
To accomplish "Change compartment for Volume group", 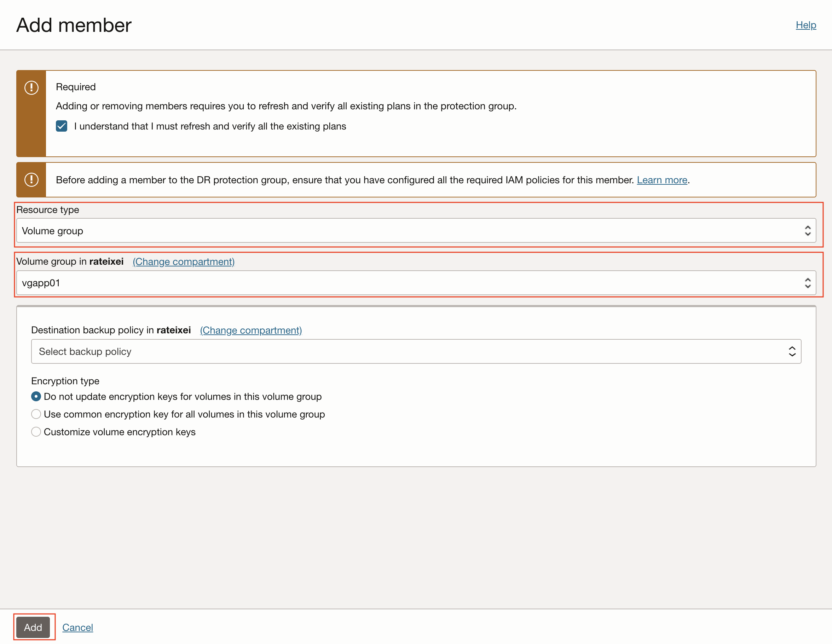I will [183, 262].
